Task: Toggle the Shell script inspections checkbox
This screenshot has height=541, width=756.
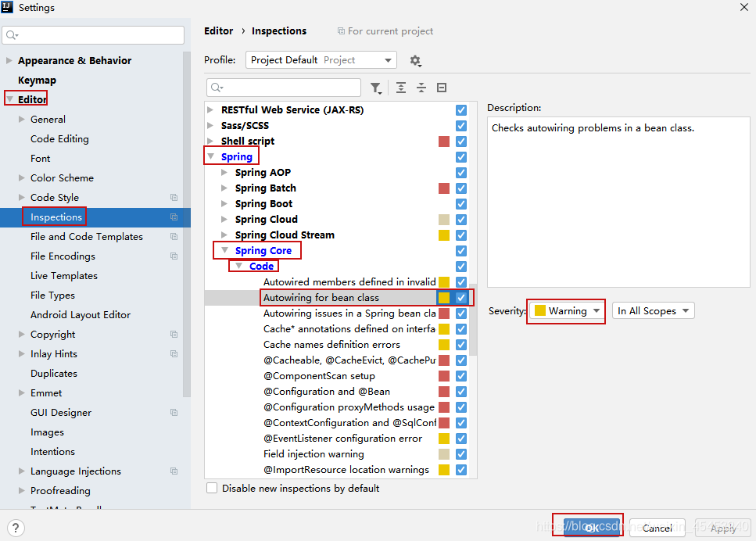Action: click(x=461, y=142)
